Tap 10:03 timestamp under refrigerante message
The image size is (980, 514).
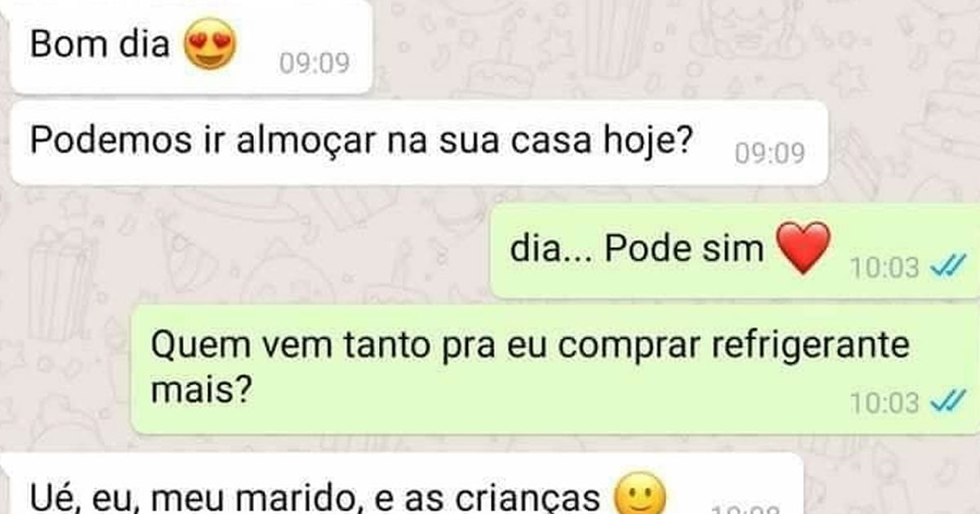(x=885, y=403)
